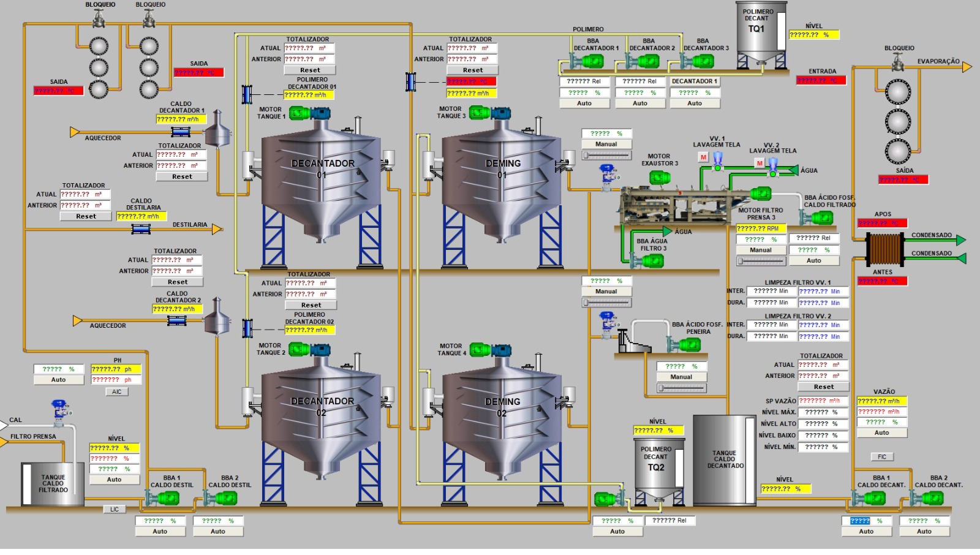Click the SP Vazão setpoint field
The height and width of the screenshot is (555, 980).
click(823, 401)
